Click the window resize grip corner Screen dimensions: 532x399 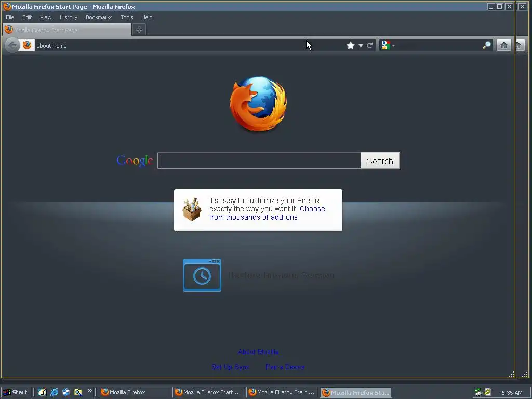coord(511,374)
